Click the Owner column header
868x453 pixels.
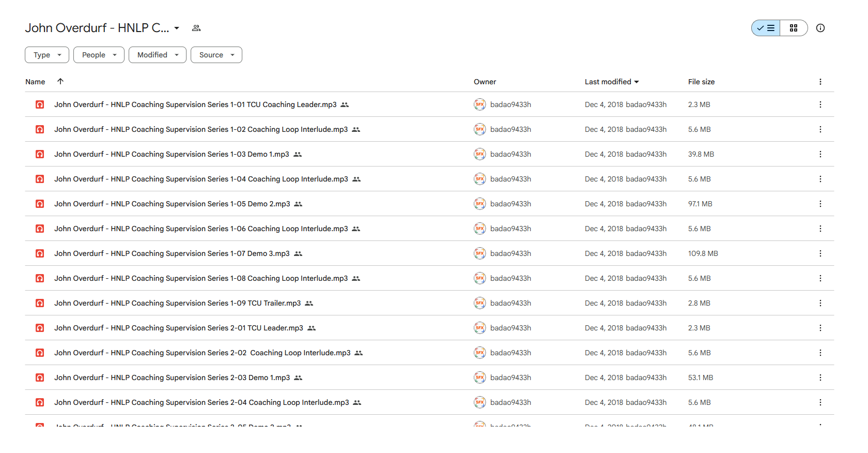(485, 82)
